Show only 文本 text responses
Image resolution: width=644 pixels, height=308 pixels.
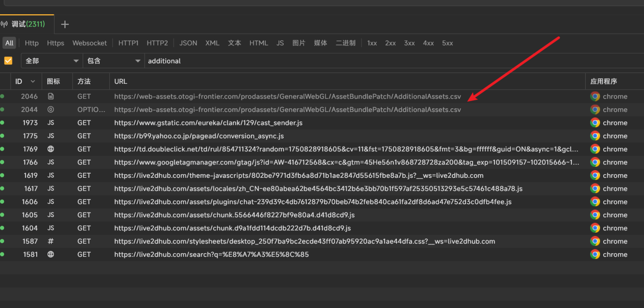234,43
